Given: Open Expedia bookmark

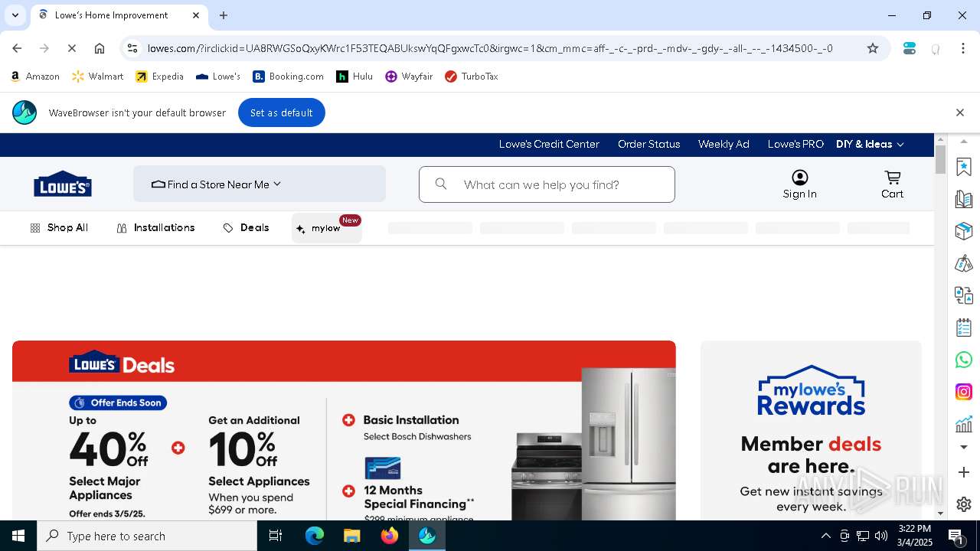Looking at the screenshot, I should pyautogui.click(x=159, y=77).
